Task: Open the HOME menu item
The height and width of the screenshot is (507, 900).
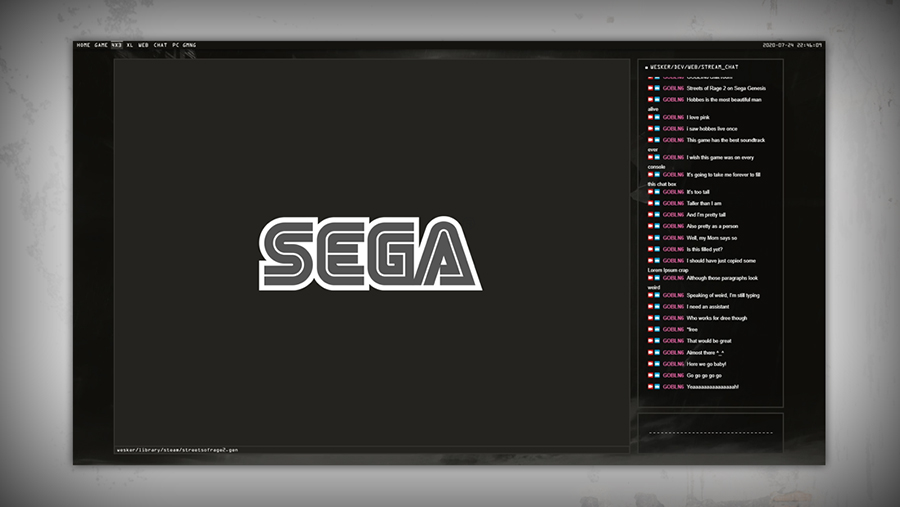Action: click(x=83, y=45)
